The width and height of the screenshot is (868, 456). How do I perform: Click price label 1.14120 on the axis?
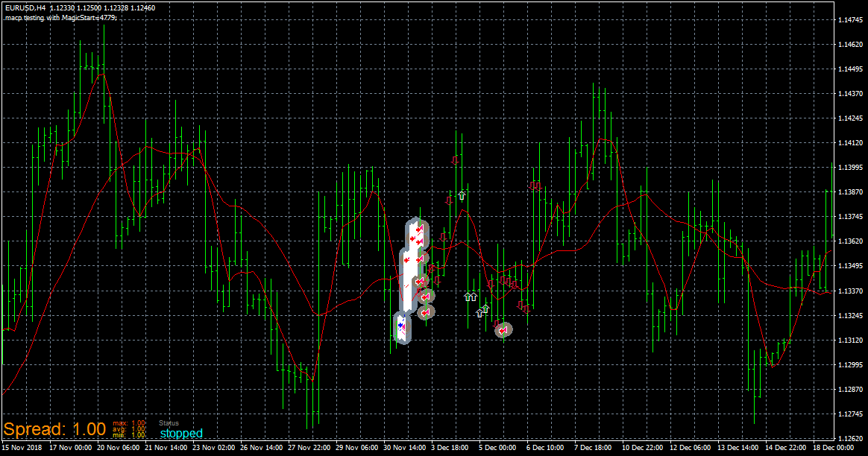tap(850, 143)
